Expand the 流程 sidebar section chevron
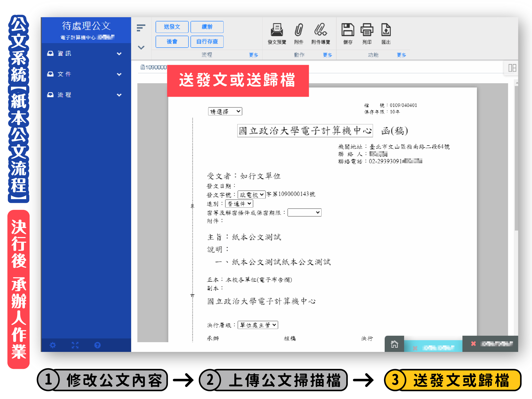532x399 pixels. pyautogui.click(x=119, y=95)
